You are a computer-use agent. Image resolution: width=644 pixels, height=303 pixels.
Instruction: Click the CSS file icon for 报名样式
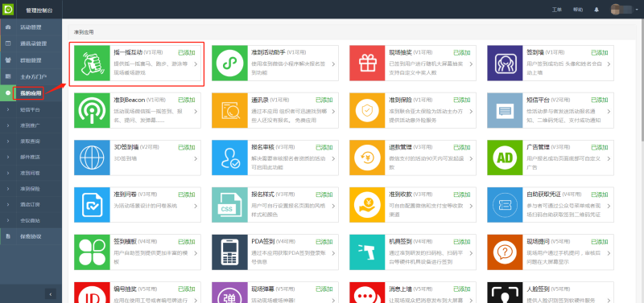(x=229, y=205)
